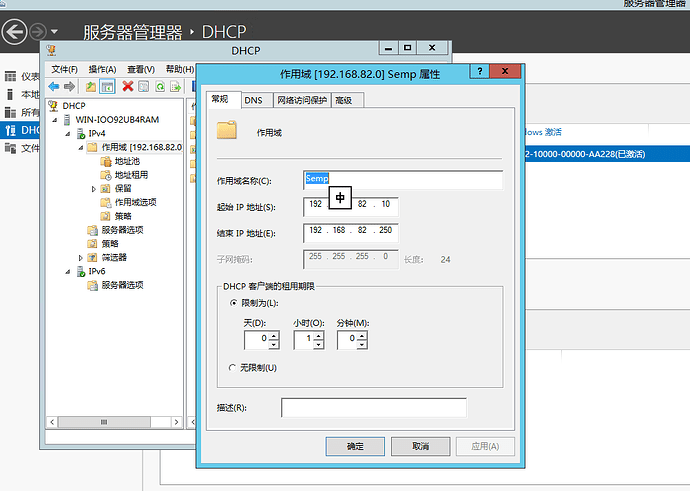This screenshot has height=491, width=690.
Task: Expand the 保留 tree node
Action: point(93,189)
